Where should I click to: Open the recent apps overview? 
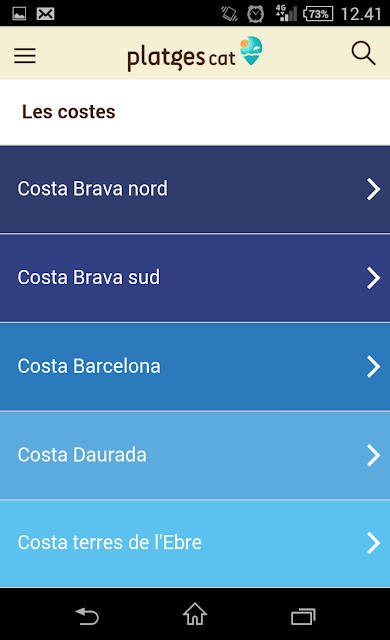click(x=303, y=616)
